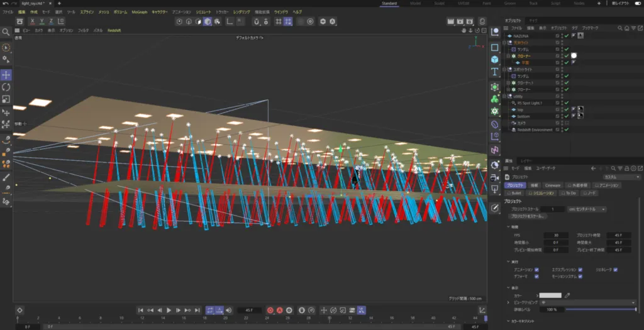Toggle the X axis lock icon

click(x=32, y=21)
